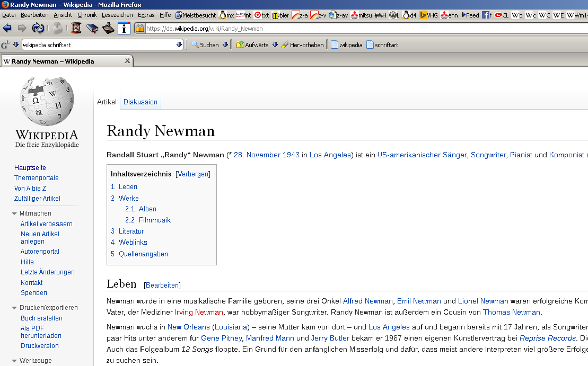Screen dimensions: 588x366
Task: Open history with the hourglass icon
Action: [x=77, y=28]
